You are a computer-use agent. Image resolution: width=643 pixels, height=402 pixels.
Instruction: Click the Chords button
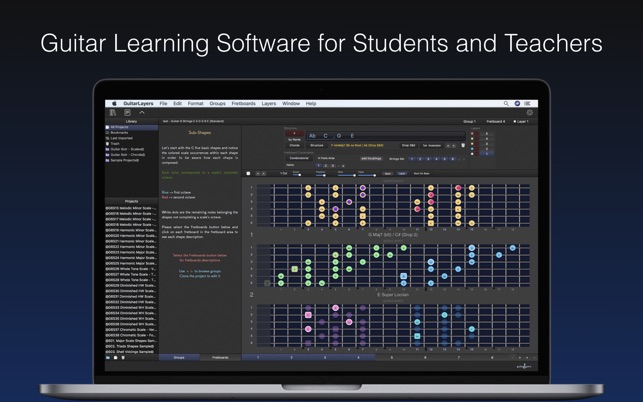[x=294, y=145]
